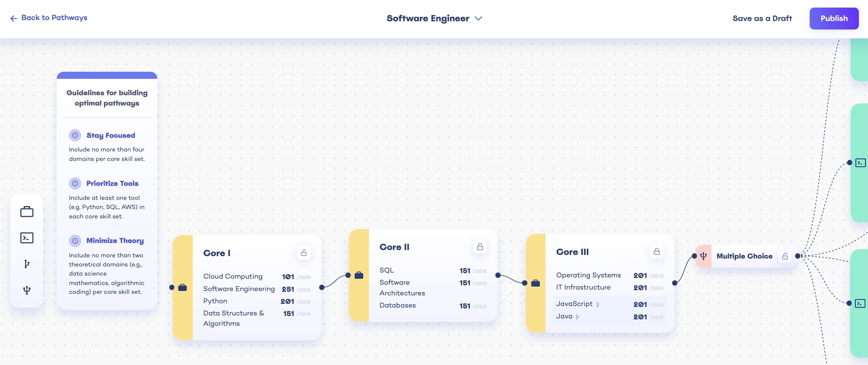Screen dimensions: 868x365
Task: Select the branch node icon in the left sidebar
Action: click(x=27, y=264)
